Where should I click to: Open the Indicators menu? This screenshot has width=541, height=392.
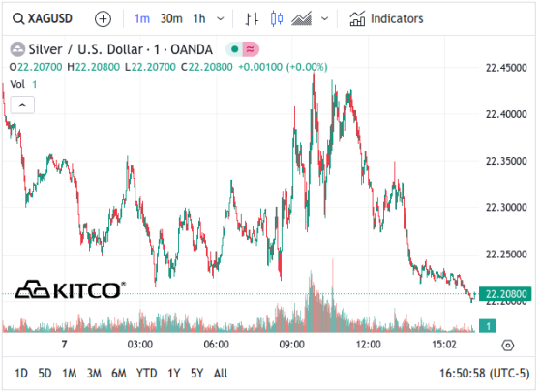point(386,18)
